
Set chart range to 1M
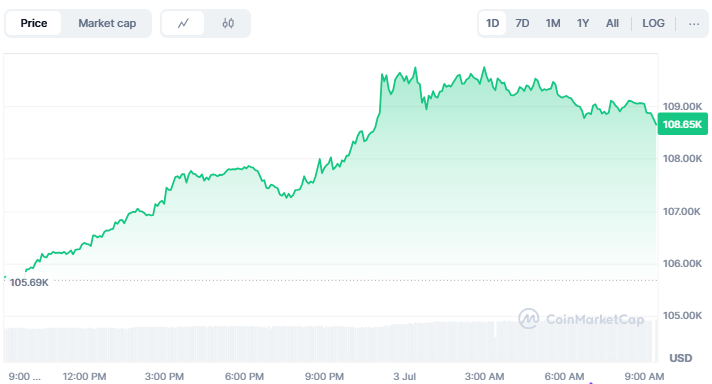553,23
